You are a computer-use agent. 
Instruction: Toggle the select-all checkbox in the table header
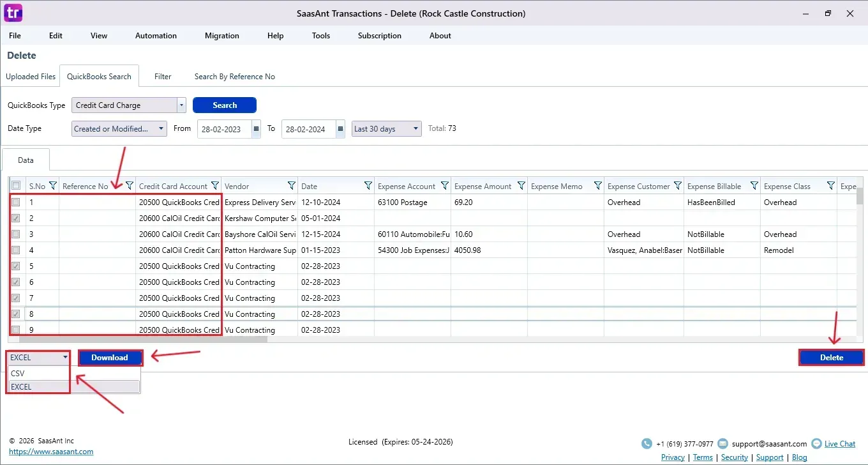point(16,186)
